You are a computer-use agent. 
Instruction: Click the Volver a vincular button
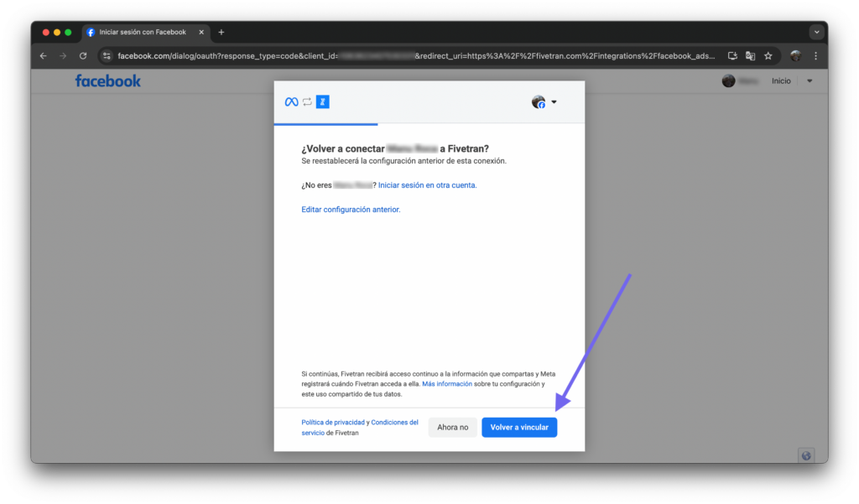[519, 428]
